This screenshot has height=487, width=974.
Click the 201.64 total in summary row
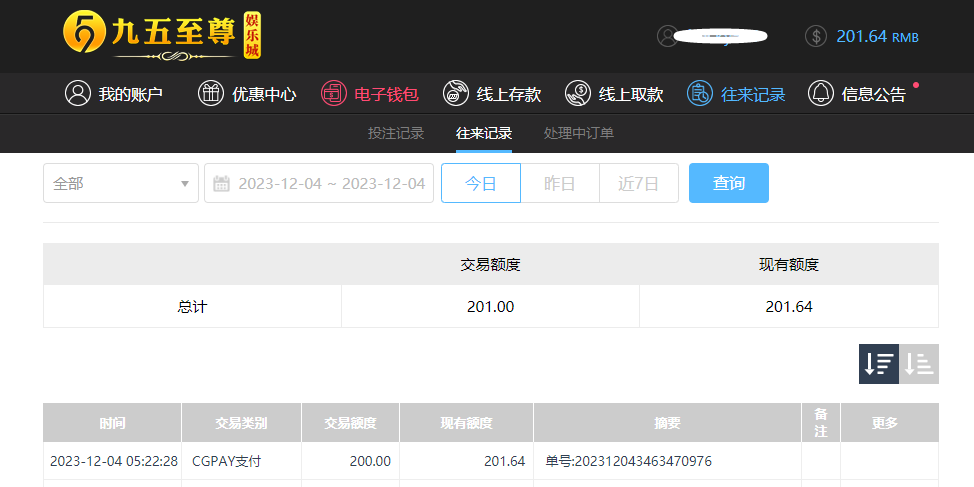(x=789, y=306)
